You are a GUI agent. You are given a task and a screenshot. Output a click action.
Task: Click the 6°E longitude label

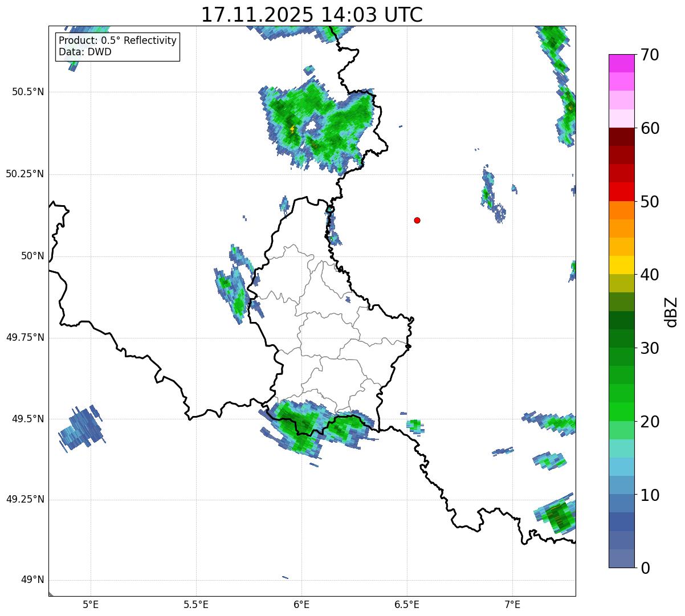point(301,604)
